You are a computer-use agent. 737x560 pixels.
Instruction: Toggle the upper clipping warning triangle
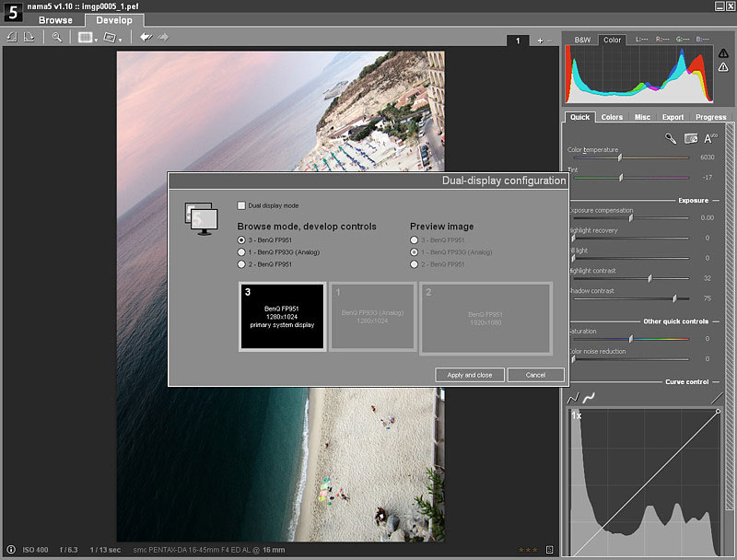[723, 53]
